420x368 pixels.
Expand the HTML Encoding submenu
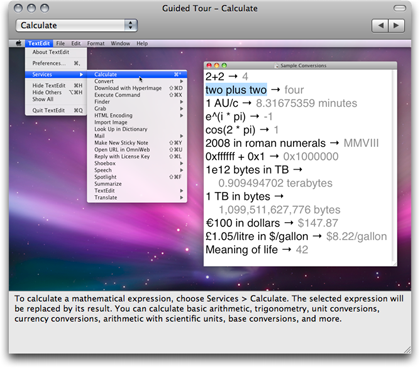point(137,115)
